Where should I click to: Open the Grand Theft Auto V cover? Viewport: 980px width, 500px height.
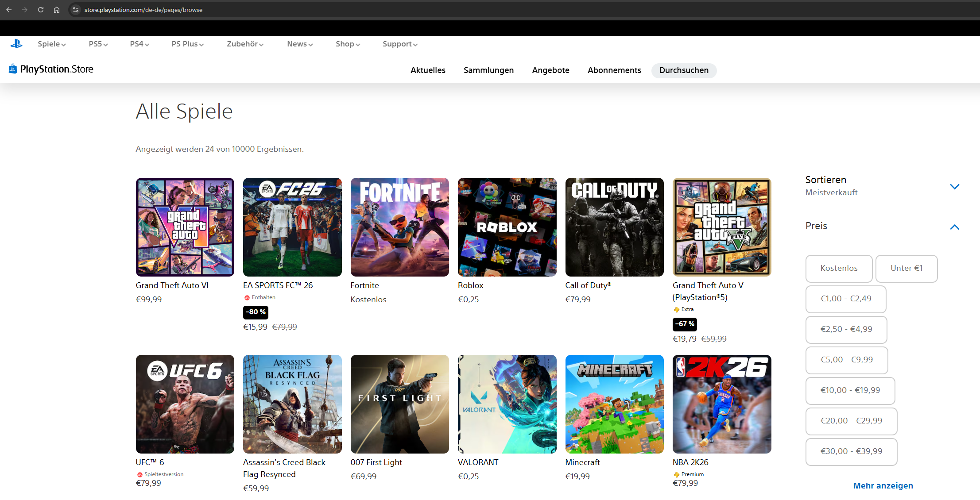tap(722, 227)
